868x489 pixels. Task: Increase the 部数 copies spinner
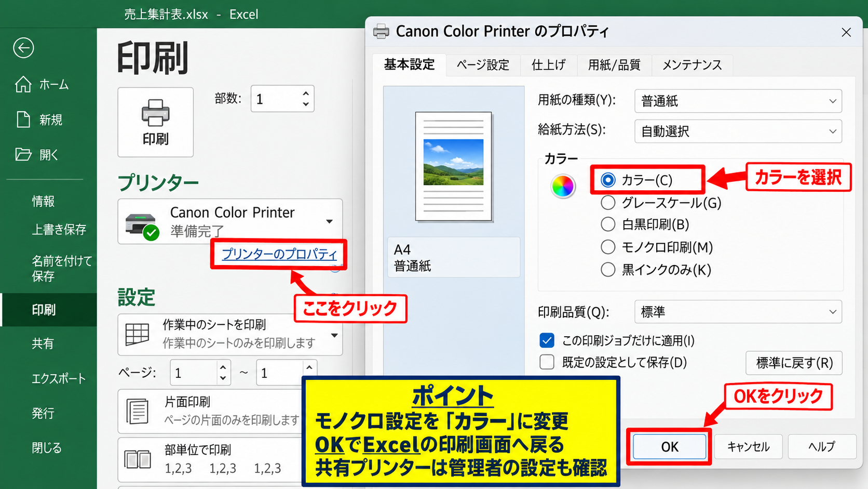pyautogui.click(x=306, y=94)
